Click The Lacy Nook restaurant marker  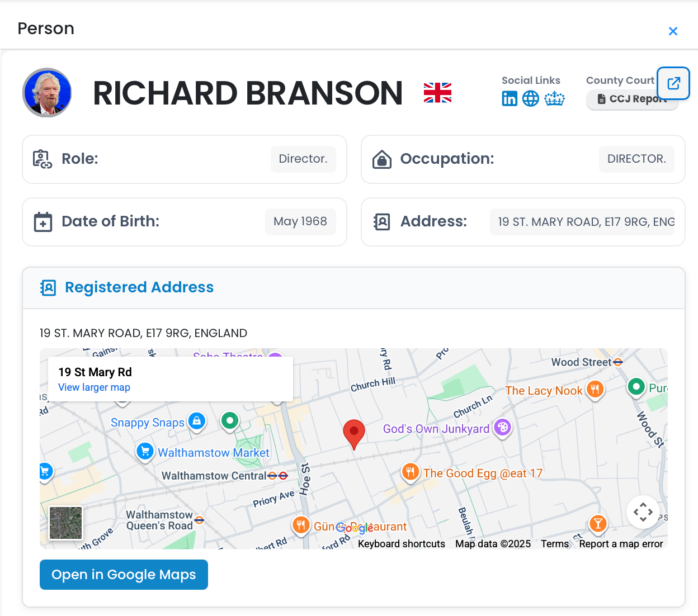pos(595,390)
